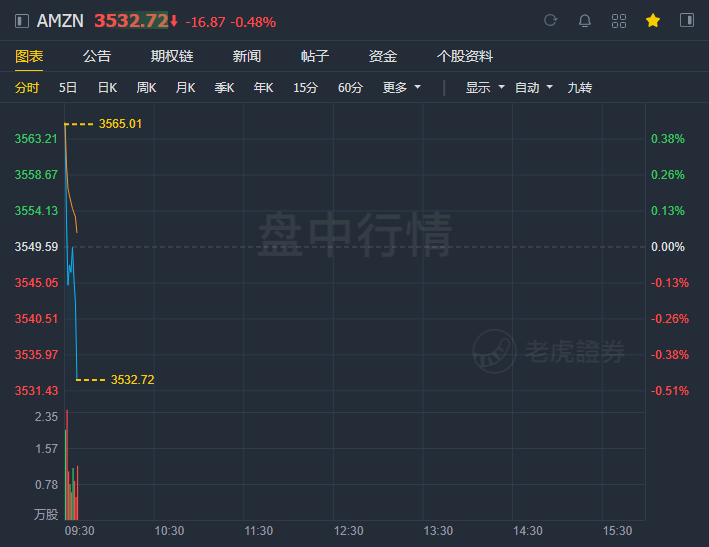Select the 5日 chart period
The width and height of the screenshot is (709, 547).
(x=68, y=88)
